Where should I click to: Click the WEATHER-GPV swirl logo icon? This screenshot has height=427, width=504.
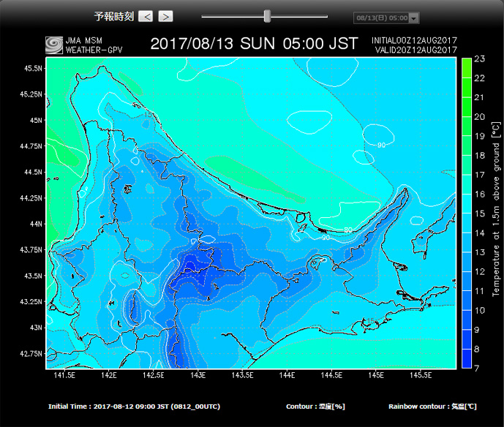click(53, 45)
